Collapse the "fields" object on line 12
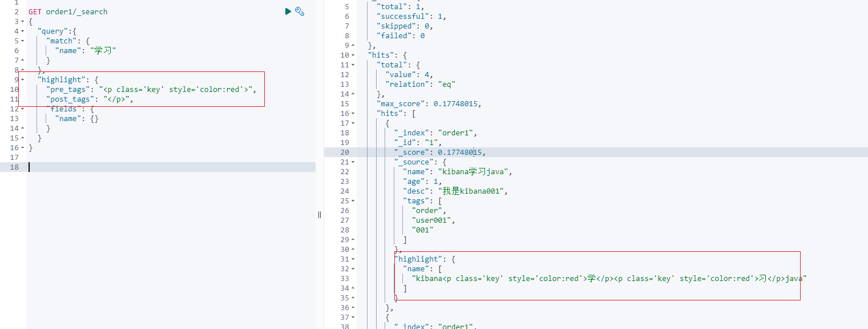868x329 pixels. 22,109
